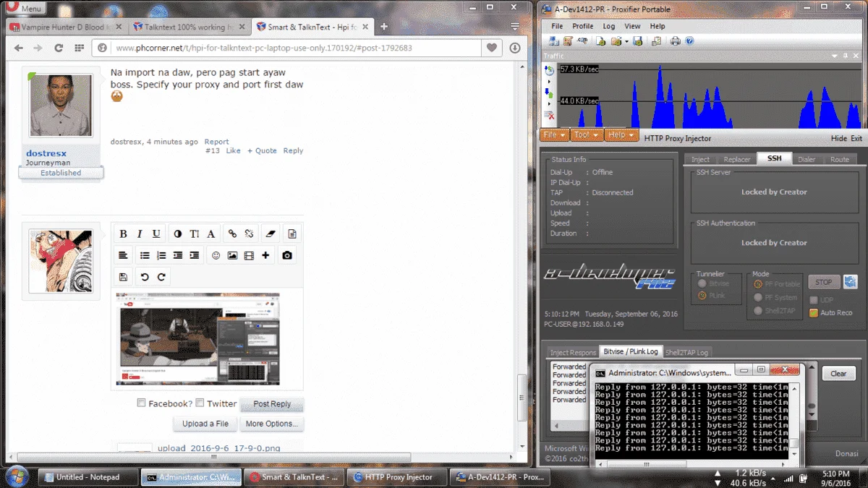The width and height of the screenshot is (868, 488).
Task: Tick the Twitter share checkbox
Action: click(200, 403)
